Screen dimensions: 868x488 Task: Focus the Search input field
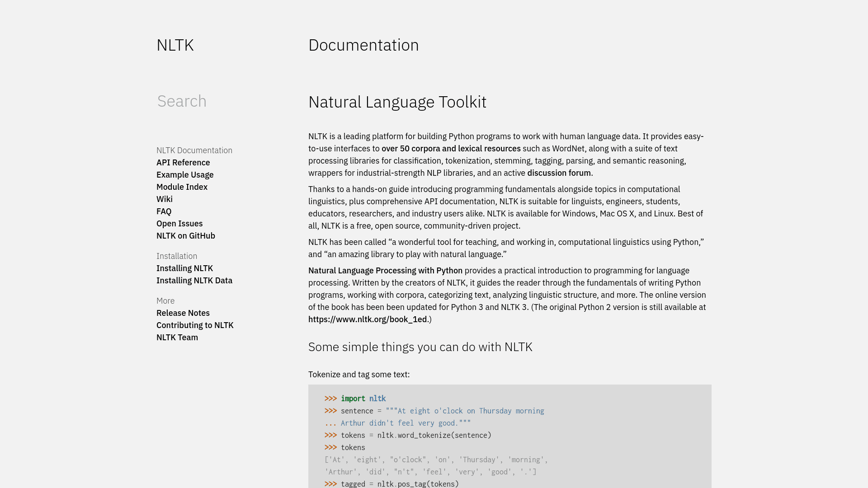(x=217, y=101)
